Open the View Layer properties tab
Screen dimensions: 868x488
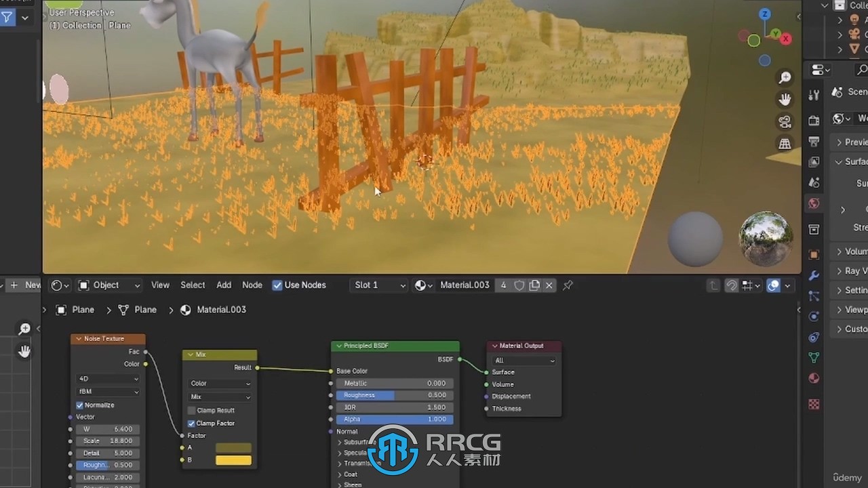click(x=814, y=162)
